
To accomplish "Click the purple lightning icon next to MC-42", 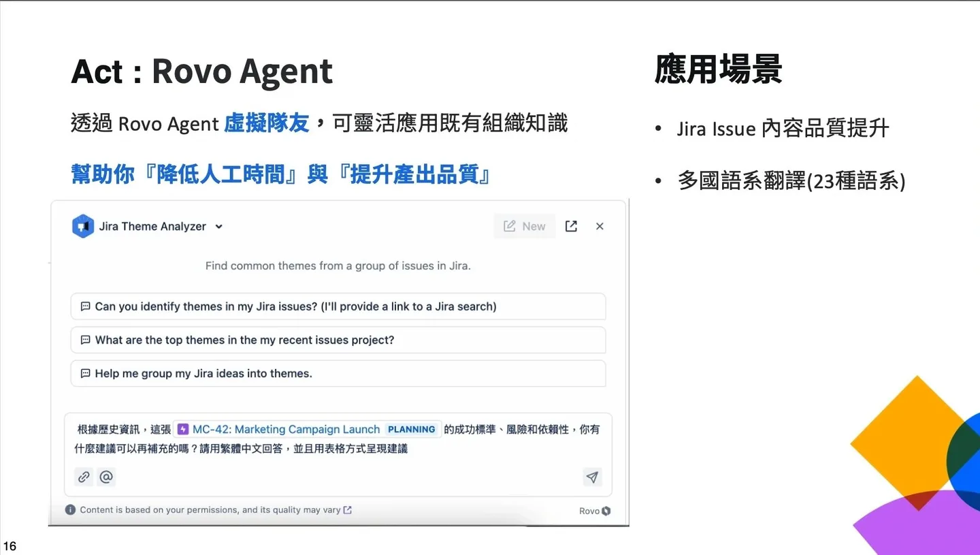I will [x=182, y=429].
